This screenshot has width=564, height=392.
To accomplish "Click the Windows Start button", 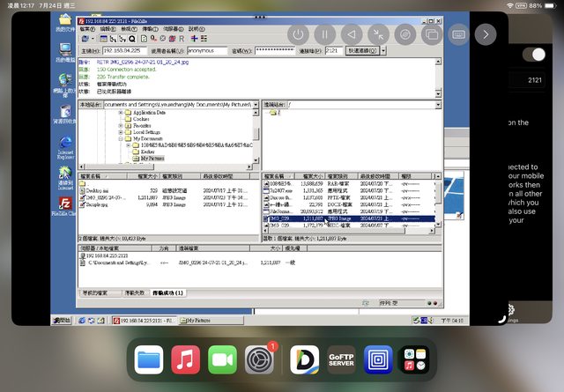I will [x=61, y=321].
